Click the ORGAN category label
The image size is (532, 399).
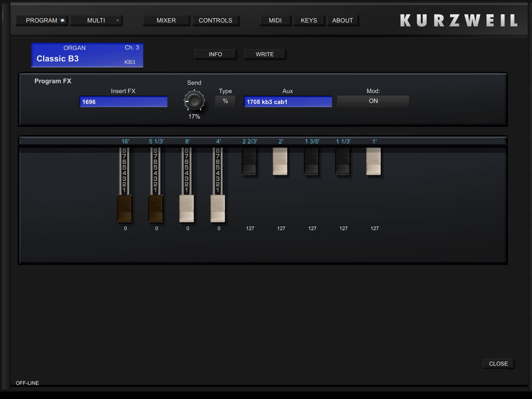coord(74,48)
